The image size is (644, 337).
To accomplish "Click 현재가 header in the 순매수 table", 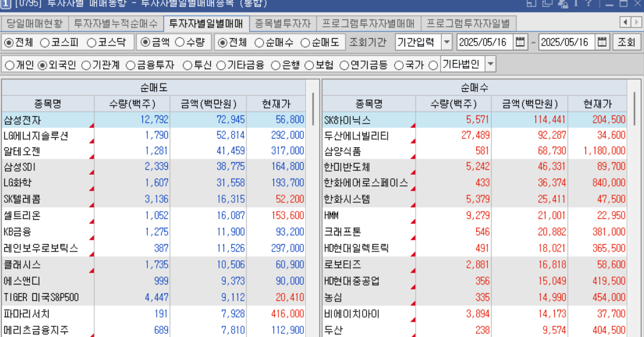I will pos(598,104).
